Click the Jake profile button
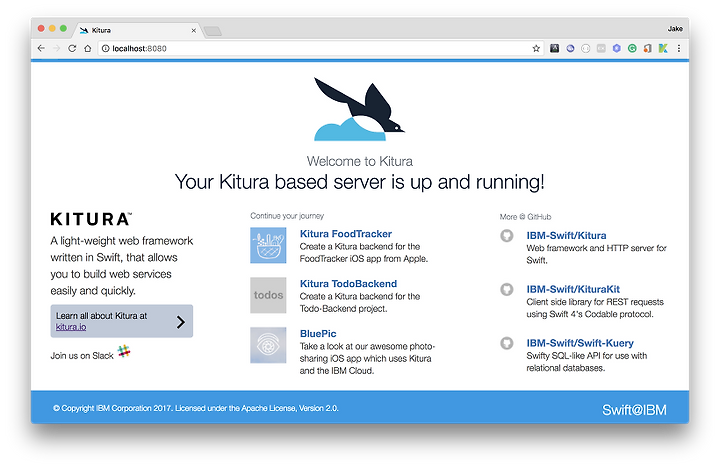The height and width of the screenshot is (468, 720). pyautogui.click(x=675, y=29)
